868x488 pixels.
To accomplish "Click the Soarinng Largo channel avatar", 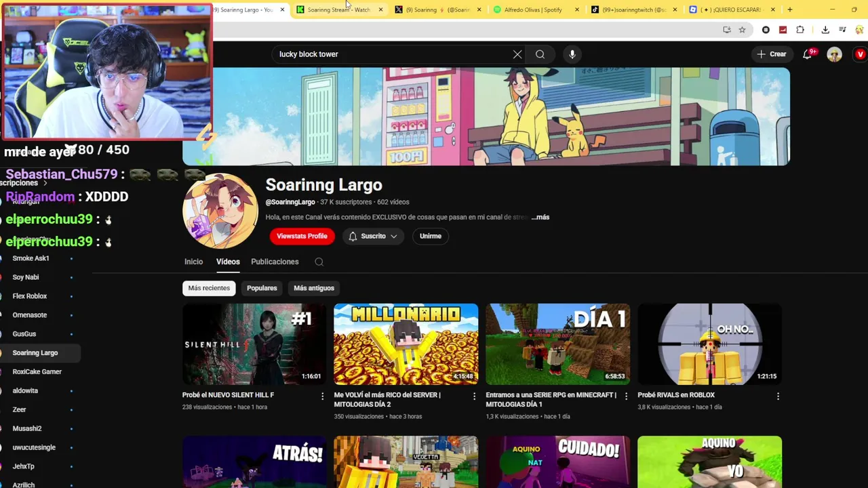I will point(220,211).
